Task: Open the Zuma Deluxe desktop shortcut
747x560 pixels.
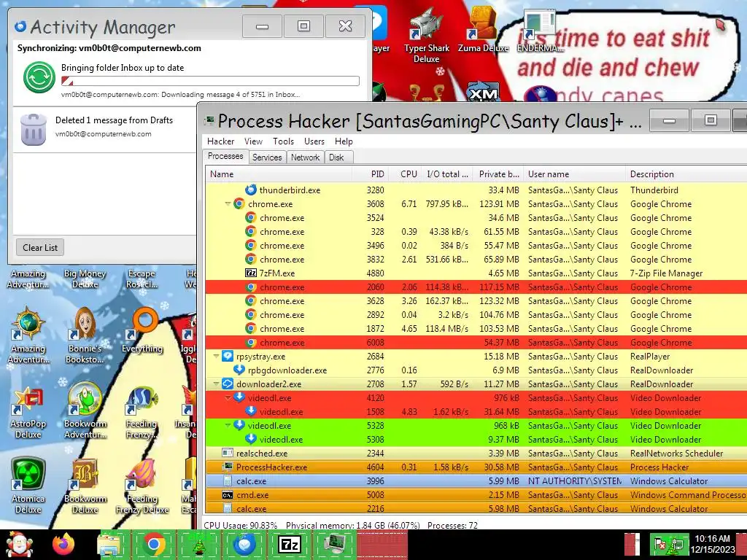Action: [483, 30]
